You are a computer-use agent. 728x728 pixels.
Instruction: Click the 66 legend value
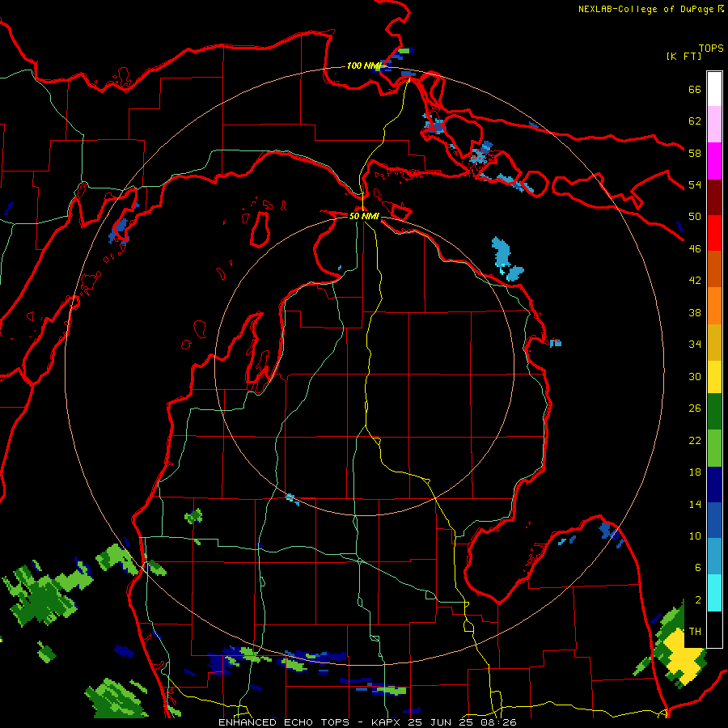(695, 89)
